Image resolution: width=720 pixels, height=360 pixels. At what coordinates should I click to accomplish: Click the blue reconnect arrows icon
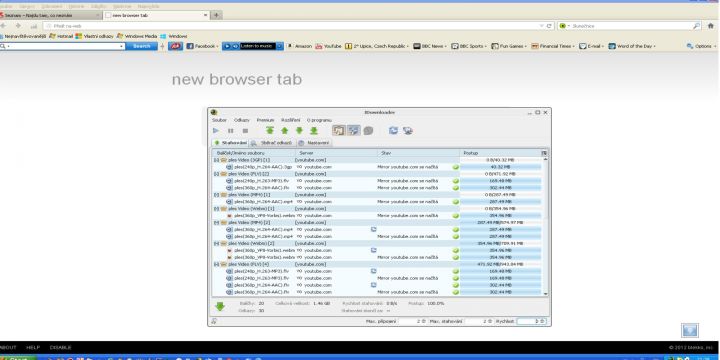tap(393, 131)
